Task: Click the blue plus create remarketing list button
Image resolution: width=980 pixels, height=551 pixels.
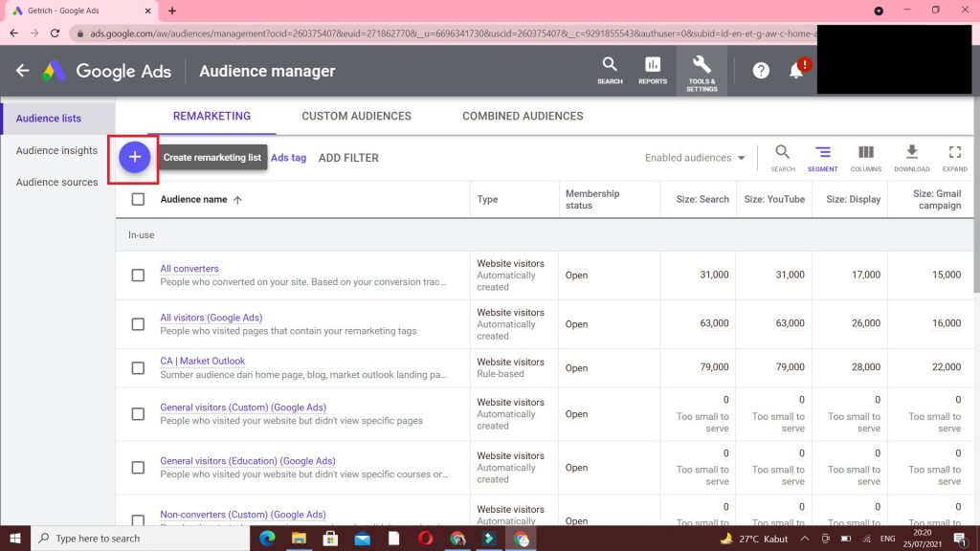Action: [135, 157]
